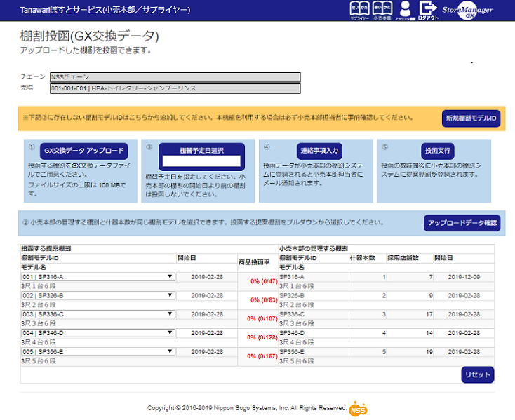Click the 新規棚割モデルID button
Screen dimensions: 515x420
tap(471, 118)
